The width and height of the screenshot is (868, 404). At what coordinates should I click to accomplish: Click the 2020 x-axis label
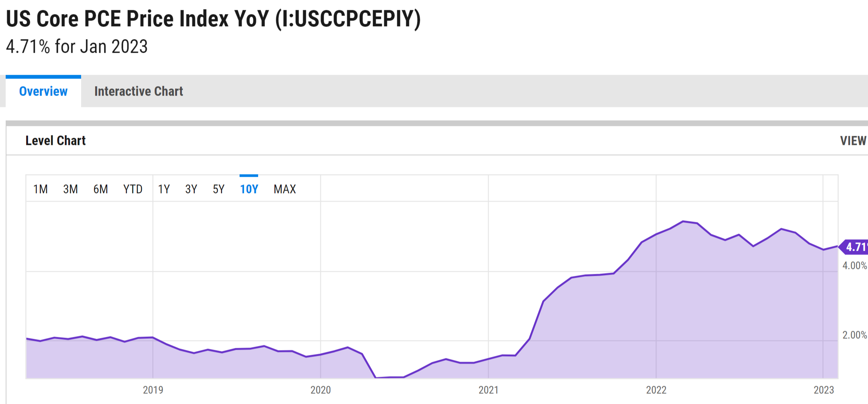point(321,390)
